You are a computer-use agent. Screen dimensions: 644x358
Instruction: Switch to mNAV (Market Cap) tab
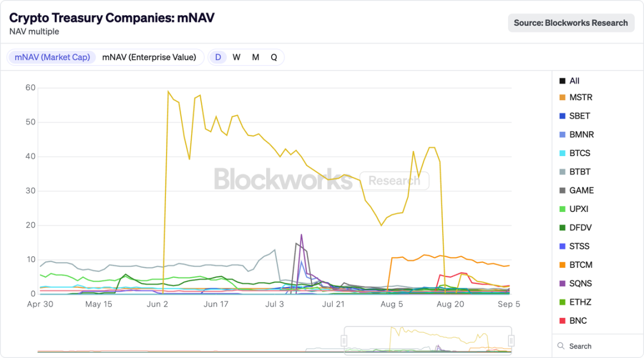(53, 57)
